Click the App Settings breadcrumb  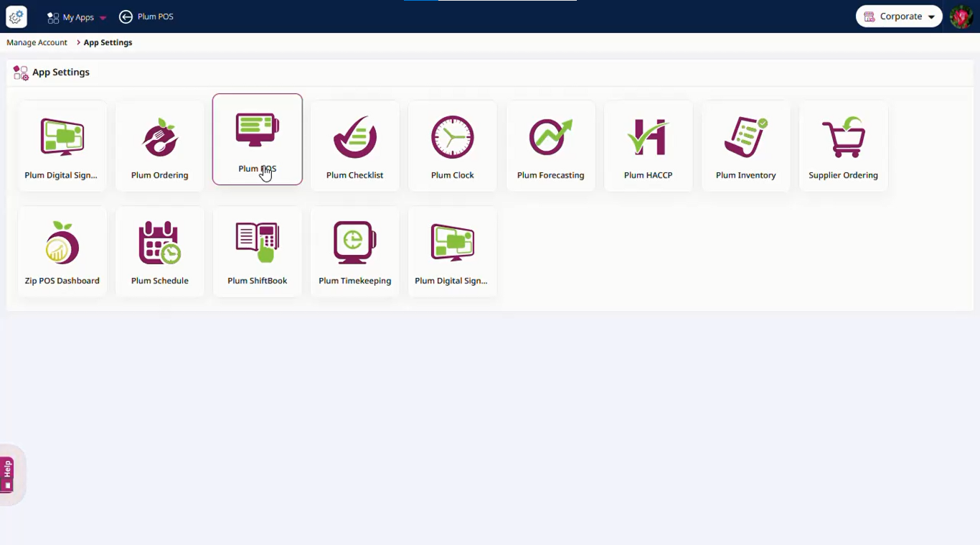(x=108, y=42)
